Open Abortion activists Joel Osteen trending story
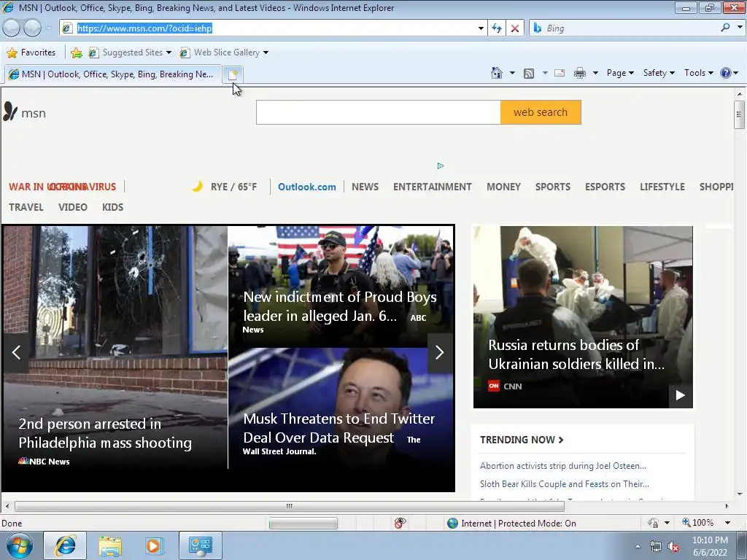The width and height of the screenshot is (747, 560). tap(562, 466)
